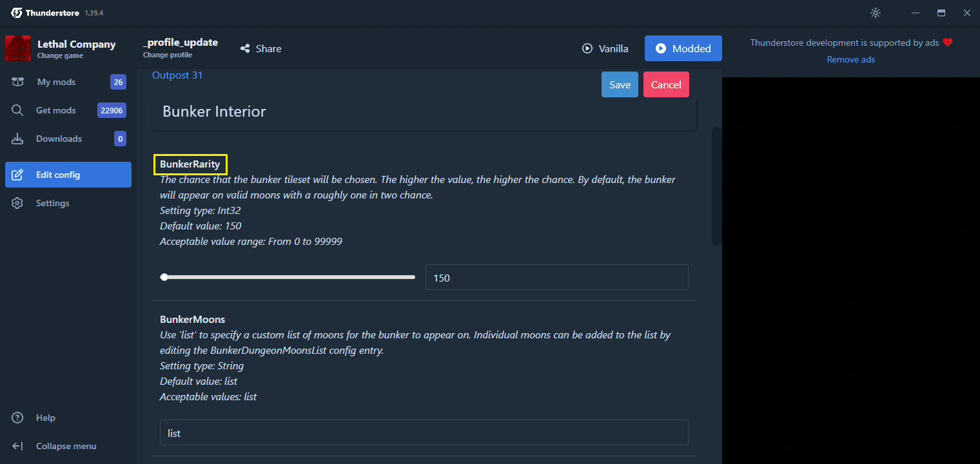Screen dimensions: 980x464
Task: Save the config changes
Action: point(620,84)
